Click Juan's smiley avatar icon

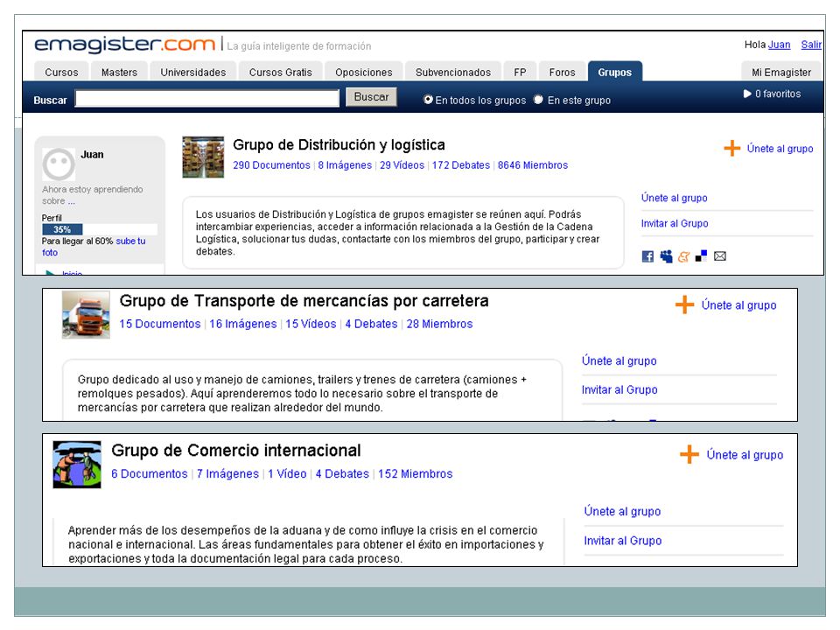coord(59,164)
